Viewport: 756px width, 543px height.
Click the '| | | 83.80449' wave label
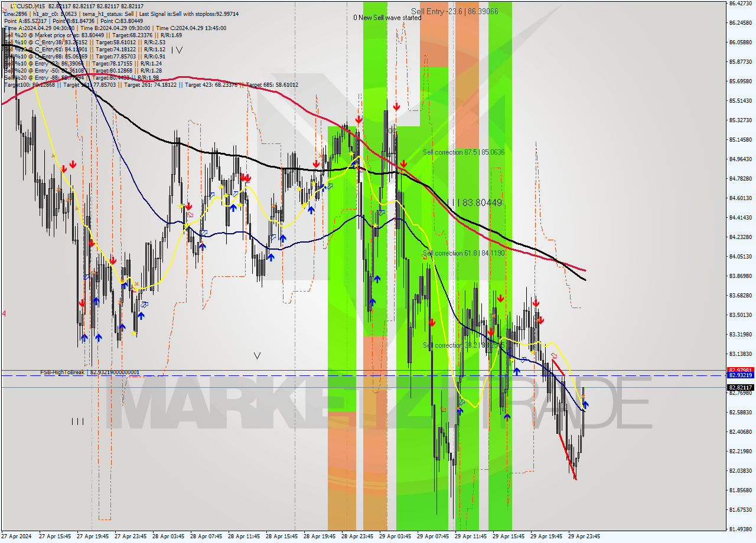click(474, 202)
